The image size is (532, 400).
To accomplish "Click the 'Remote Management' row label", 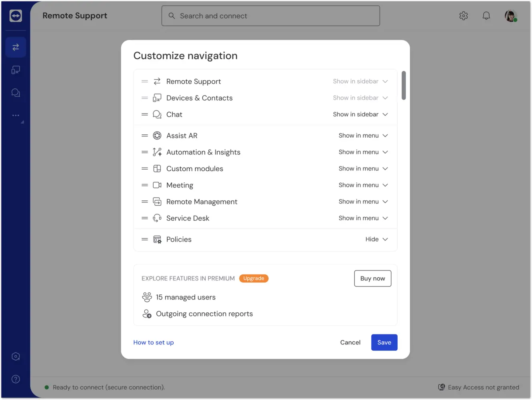I will point(202,202).
